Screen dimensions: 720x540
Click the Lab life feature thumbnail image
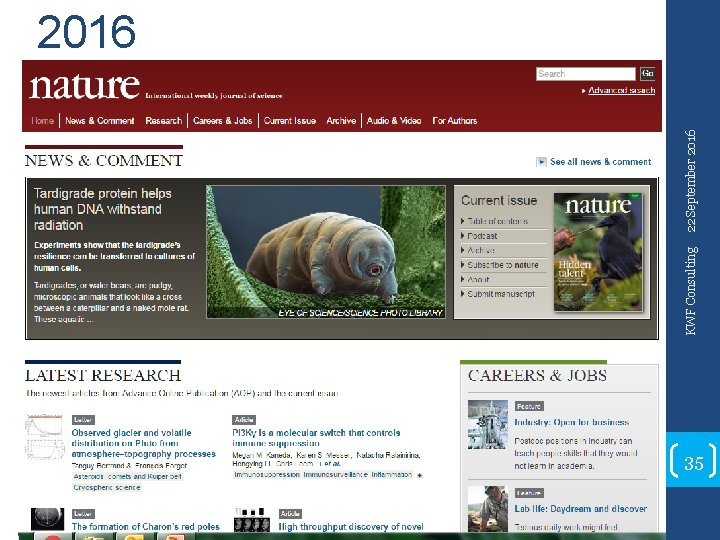click(488, 509)
